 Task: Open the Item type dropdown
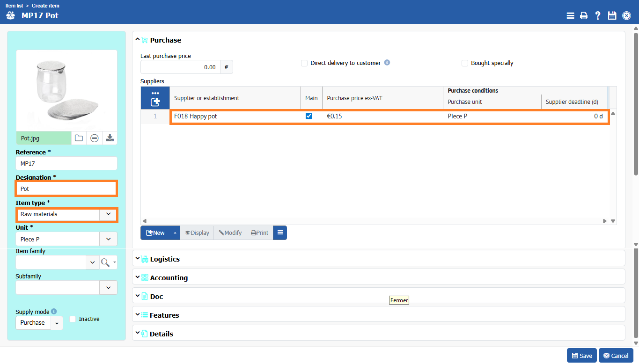pos(108,214)
